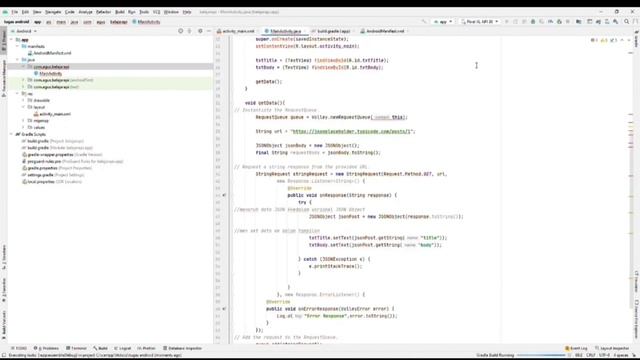This screenshot has height=360, width=640.
Task: Open the Terminal tool window
Action: click(x=76, y=348)
